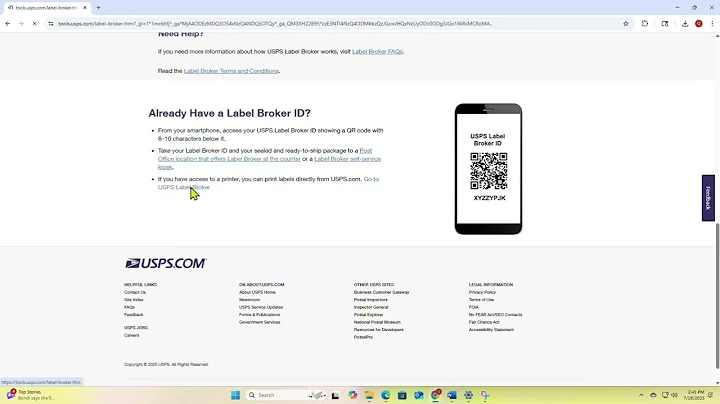Open the Newsroom footer link
Screen dimensions: 720x404
(249, 299)
